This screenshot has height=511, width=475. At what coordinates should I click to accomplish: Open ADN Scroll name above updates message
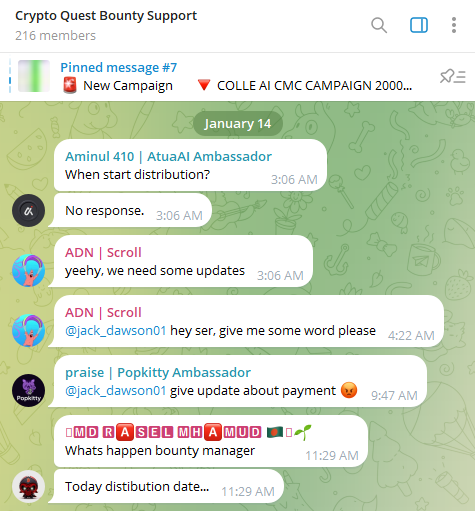103,252
